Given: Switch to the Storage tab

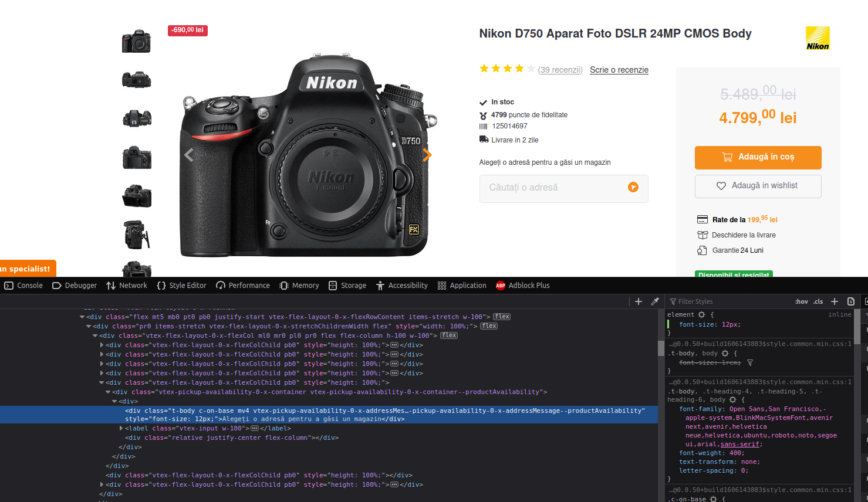Looking at the screenshot, I should click(347, 286).
